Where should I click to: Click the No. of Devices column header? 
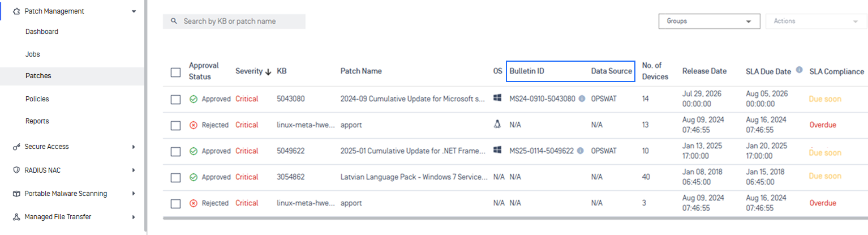pyautogui.click(x=655, y=71)
